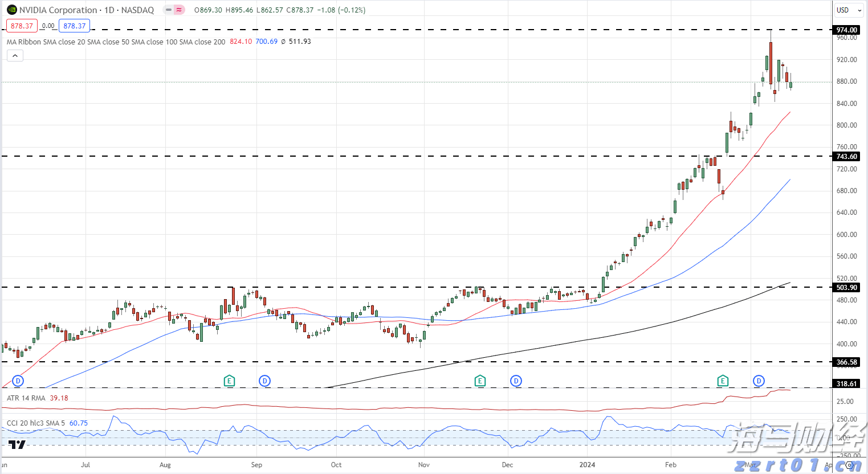
Task: Toggle the pink approximate-value icon in the header
Action: [x=178, y=10]
